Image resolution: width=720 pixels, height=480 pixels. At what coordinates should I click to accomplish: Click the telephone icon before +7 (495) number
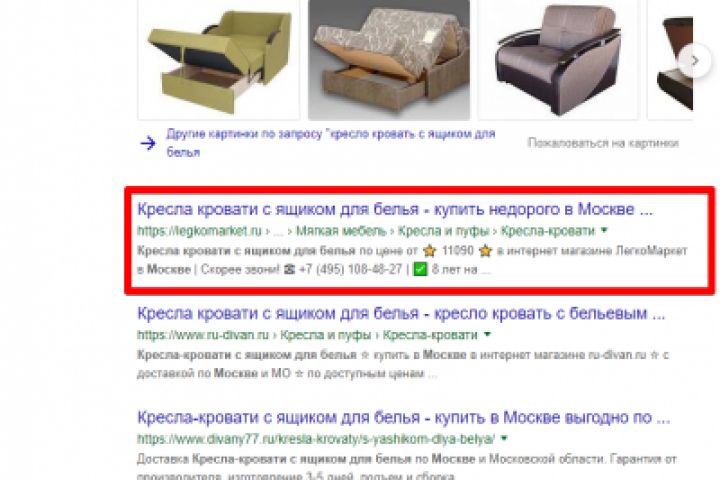coord(289,269)
